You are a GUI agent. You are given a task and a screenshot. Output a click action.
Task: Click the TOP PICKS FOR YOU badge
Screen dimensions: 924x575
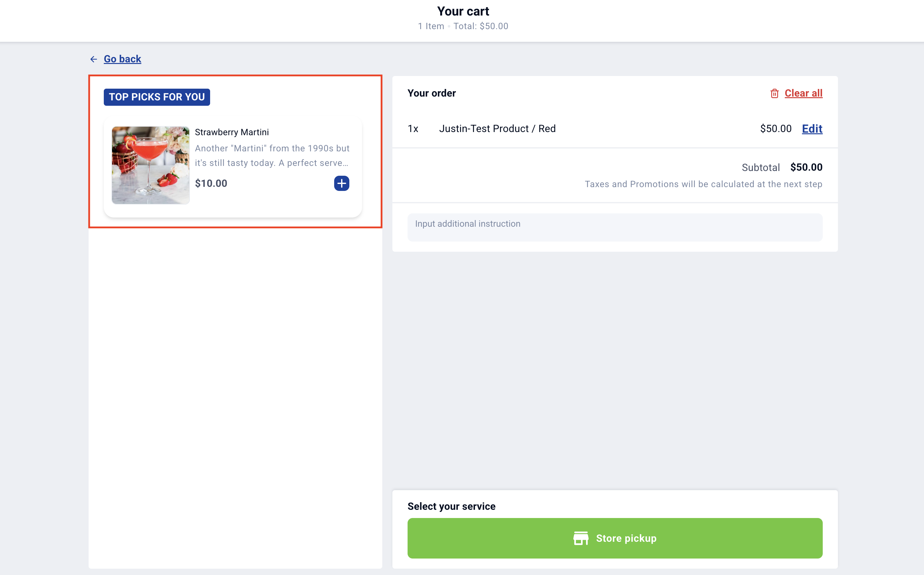tap(157, 97)
